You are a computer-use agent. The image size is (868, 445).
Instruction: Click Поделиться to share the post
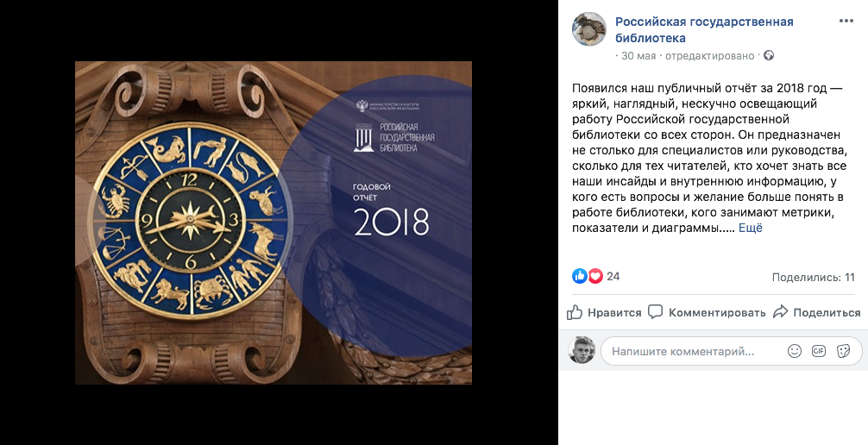tap(816, 312)
